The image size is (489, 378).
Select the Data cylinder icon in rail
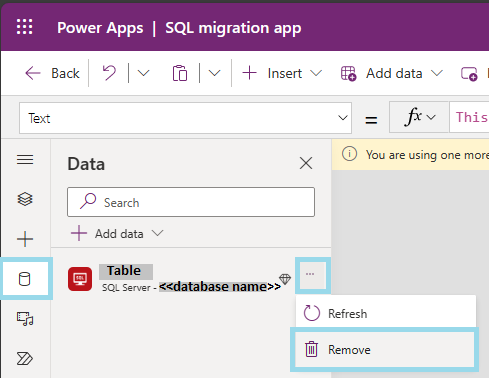(x=25, y=279)
